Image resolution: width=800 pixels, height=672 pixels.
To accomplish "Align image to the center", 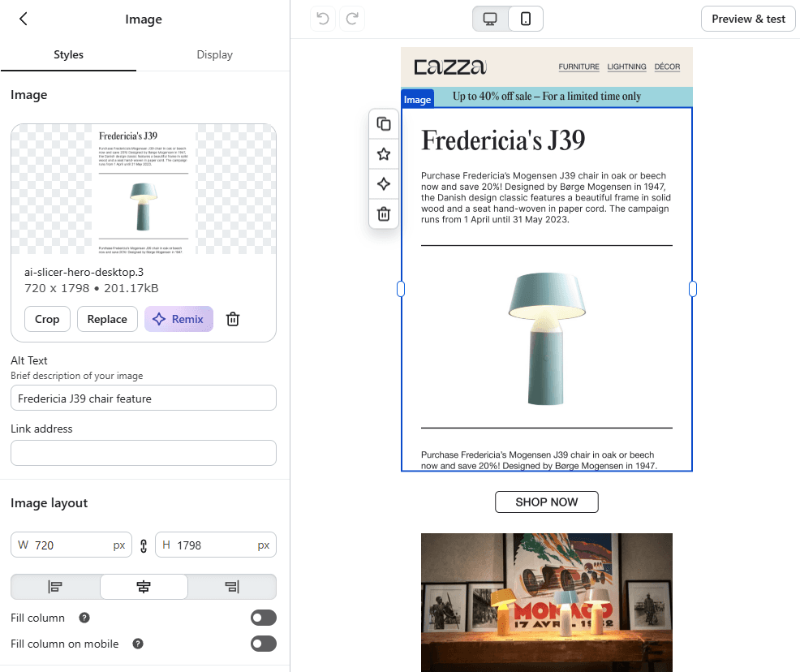I will pos(144,587).
